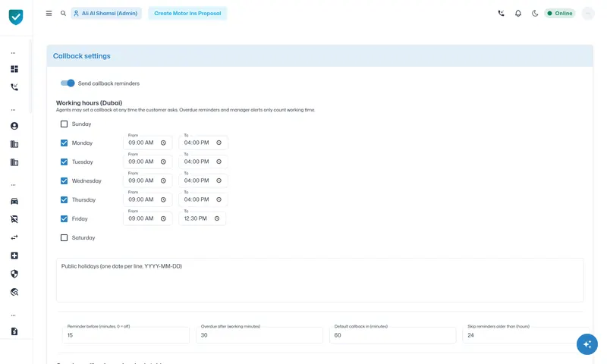The image size is (607, 364).
Task: Open the swap arrows sidebar icon
Action: 14,237
